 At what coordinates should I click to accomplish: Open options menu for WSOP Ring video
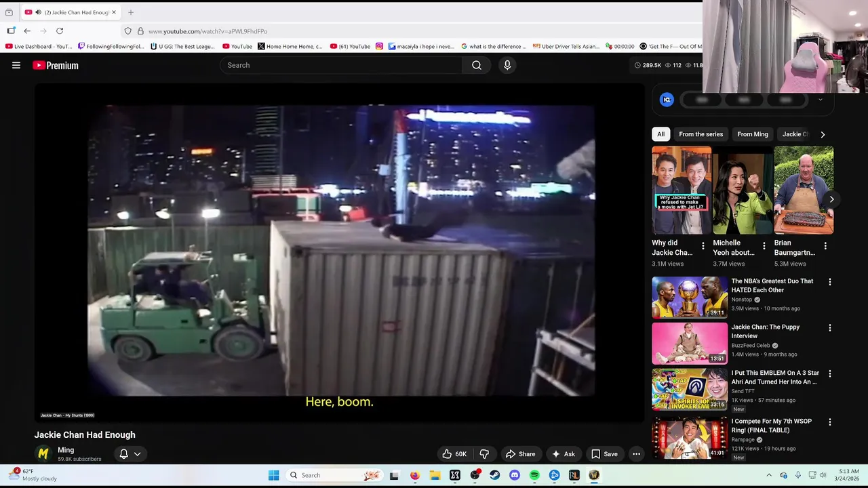(x=829, y=422)
